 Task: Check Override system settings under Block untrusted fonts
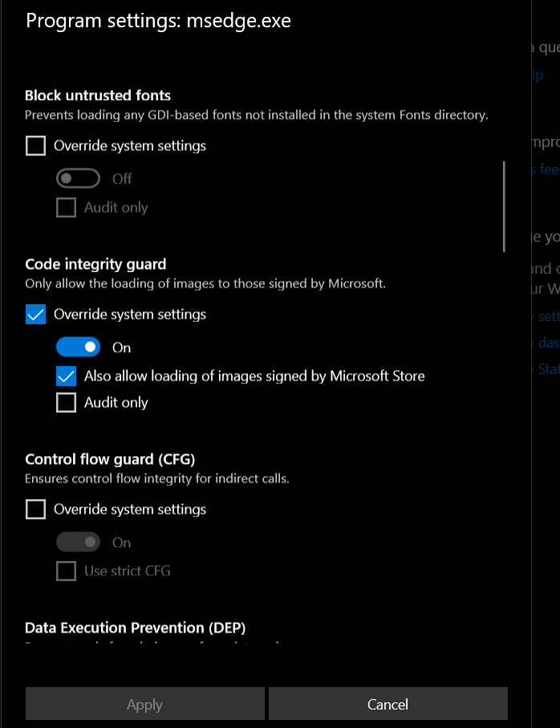click(36, 146)
